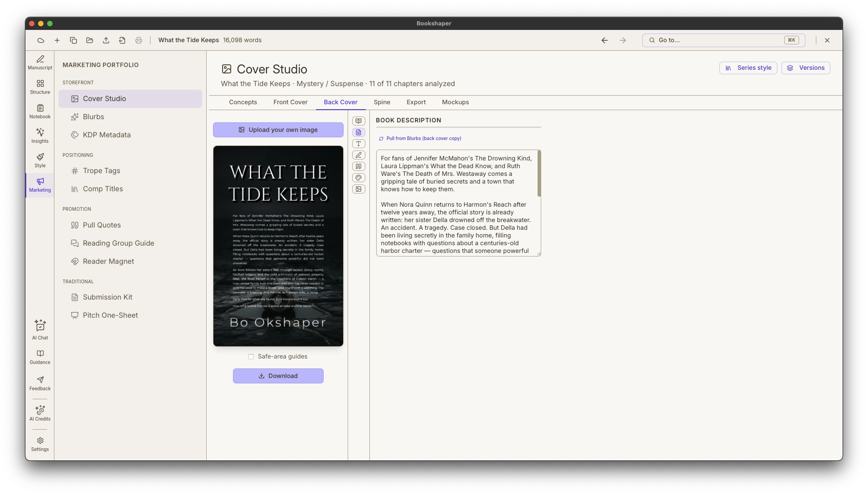Open Submission Kit
Screen dimensions: 868x494
[x=130, y=297]
